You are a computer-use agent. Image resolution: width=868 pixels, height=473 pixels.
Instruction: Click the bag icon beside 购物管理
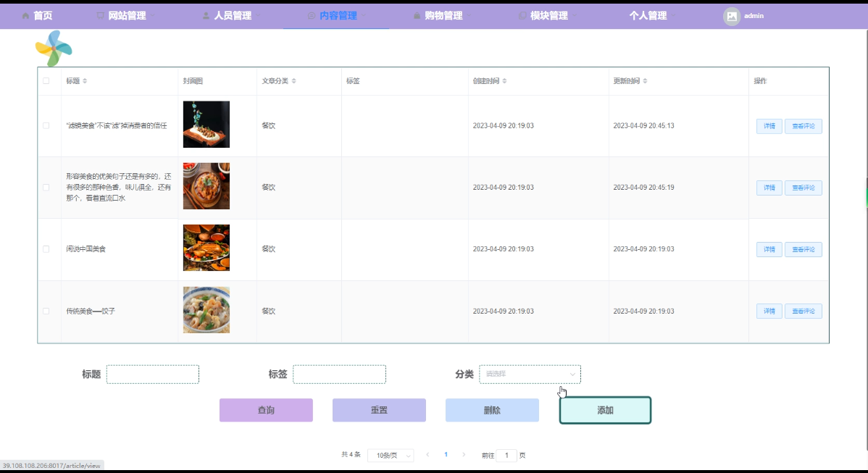coord(417,16)
